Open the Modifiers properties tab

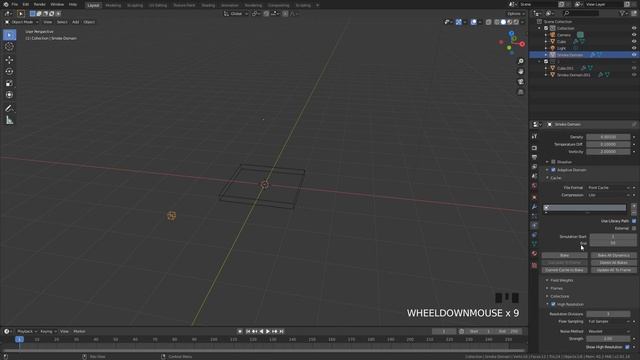(x=534, y=207)
